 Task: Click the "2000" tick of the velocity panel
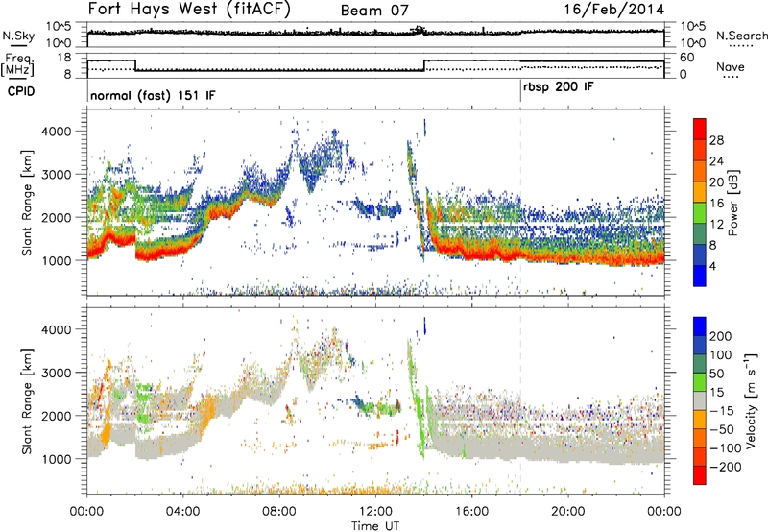[x=56, y=416]
